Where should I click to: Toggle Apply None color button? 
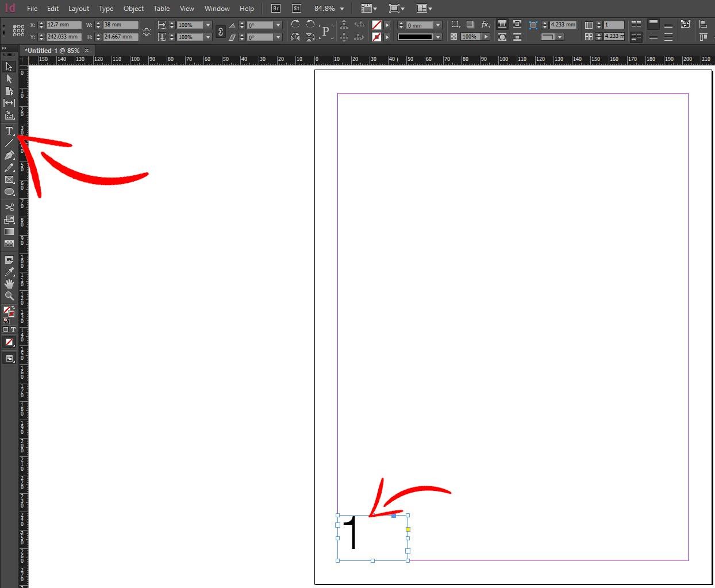click(x=9, y=343)
